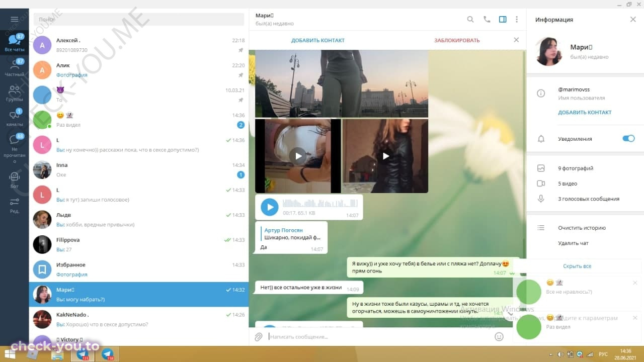This screenshot has height=362, width=644.
Task: Open the 'KakNeNado .' chat
Action: pyautogui.click(x=139, y=319)
